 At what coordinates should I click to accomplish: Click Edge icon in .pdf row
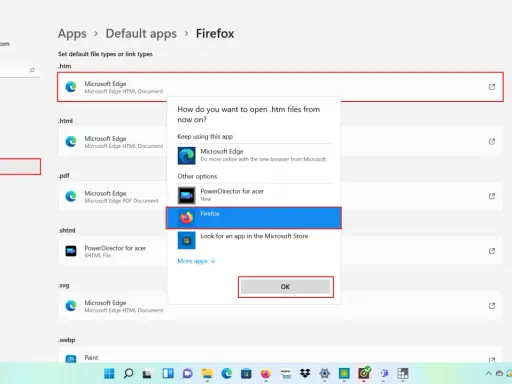[x=71, y=196]
